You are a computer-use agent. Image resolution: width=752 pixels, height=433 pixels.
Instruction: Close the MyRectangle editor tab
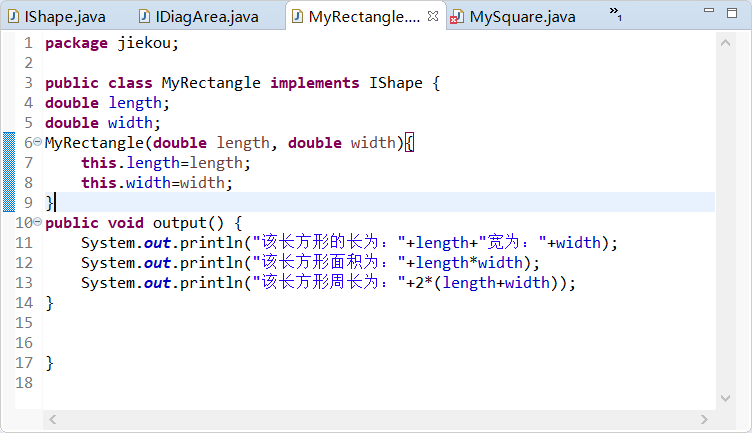(x=433, y=16)
